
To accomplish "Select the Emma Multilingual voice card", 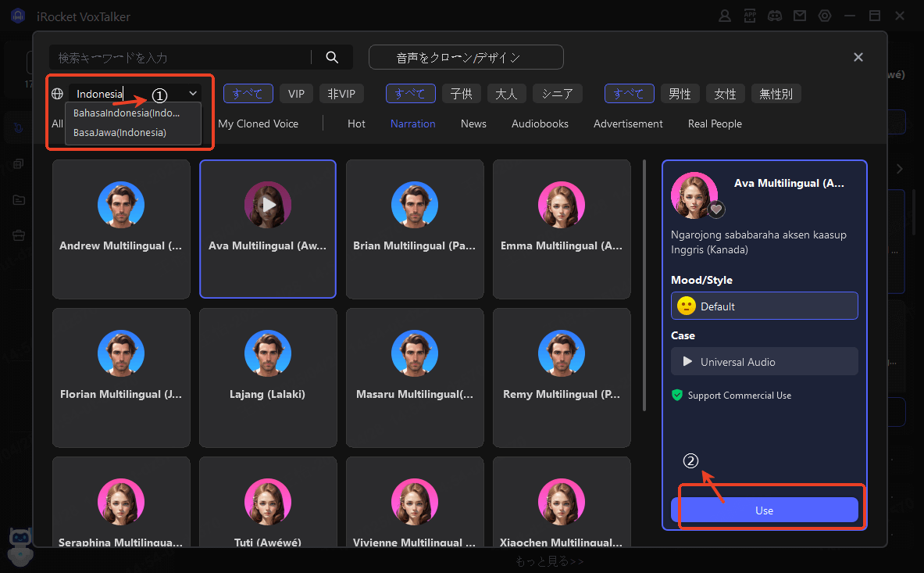I will pos(562,229).
